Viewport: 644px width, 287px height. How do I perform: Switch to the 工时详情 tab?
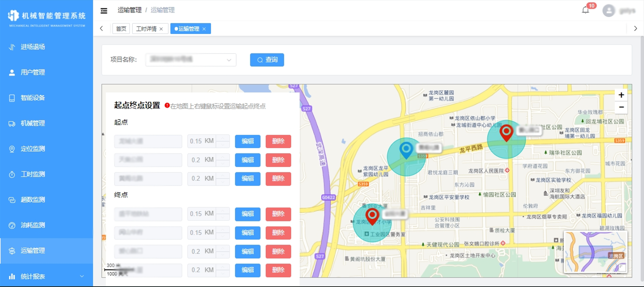146,29
